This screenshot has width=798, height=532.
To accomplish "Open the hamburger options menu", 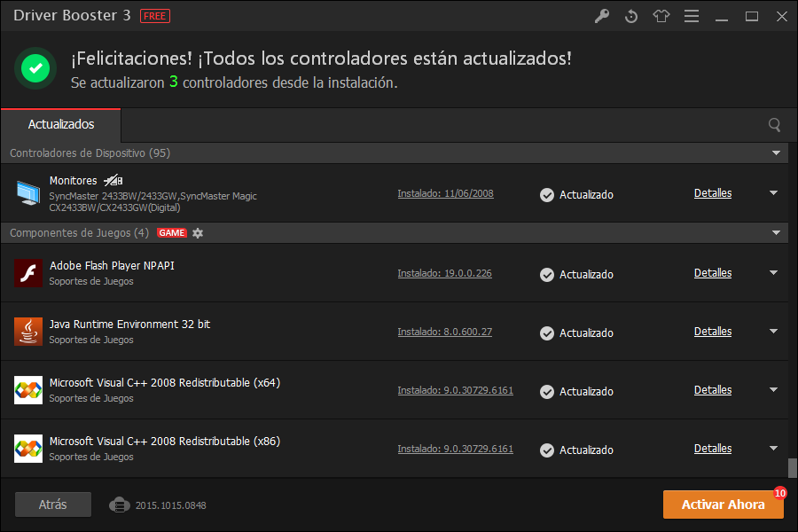I will point(692,16).
